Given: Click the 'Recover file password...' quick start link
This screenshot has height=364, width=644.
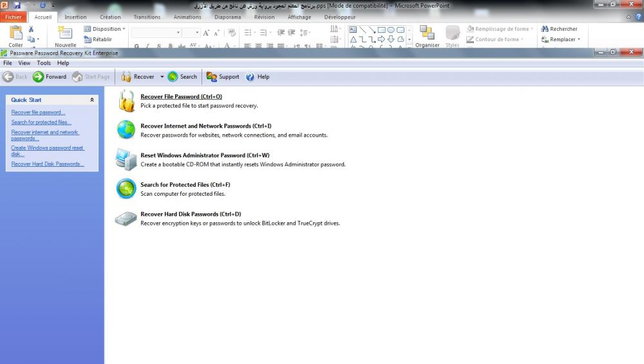Looking at the screenshot, I should click(x=38, y=113).
